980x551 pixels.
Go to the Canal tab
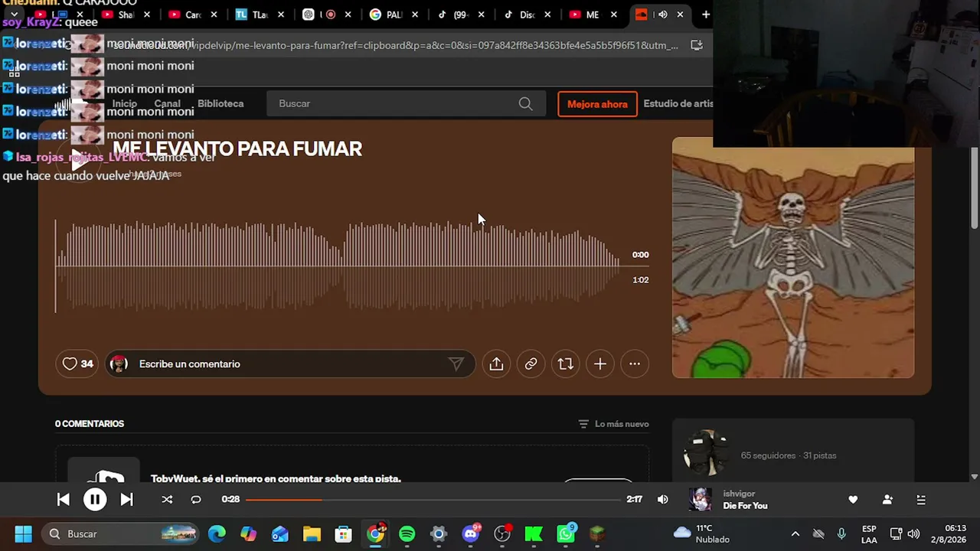(x=167, y=104)
